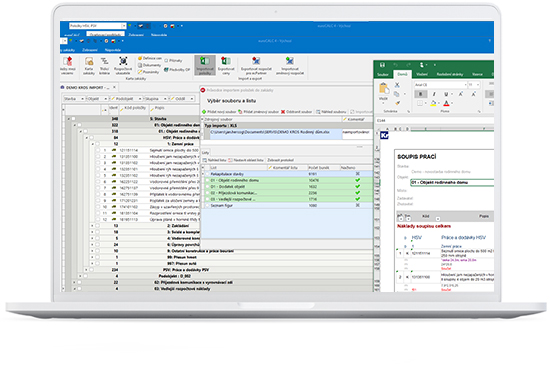Screen dimensions: 550x382
Task: Click Excel Cut scissors icon
Action: point(397,85)
